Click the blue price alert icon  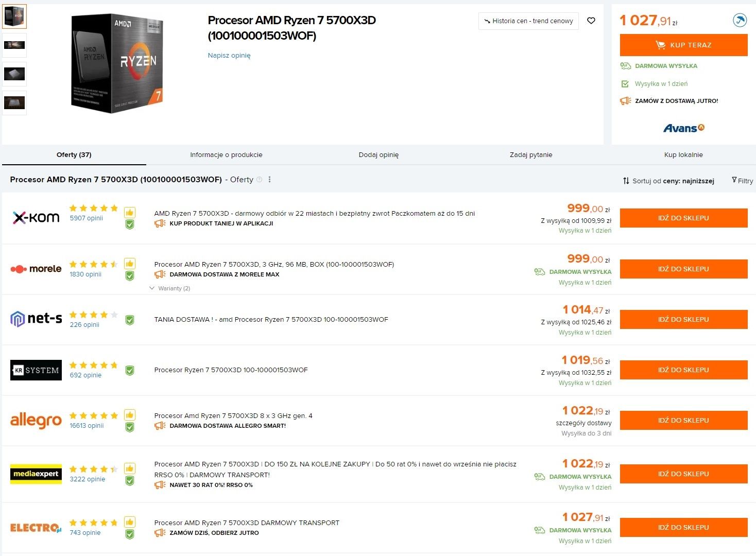tap(740, 21)
